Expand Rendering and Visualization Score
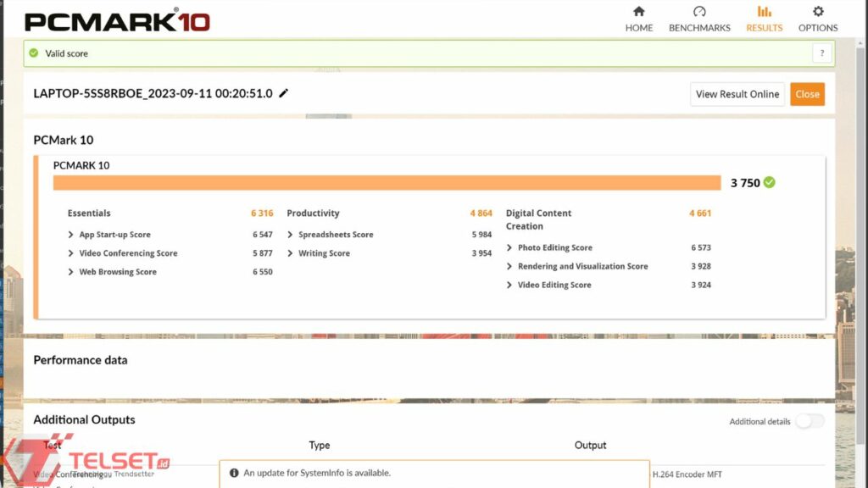The width and height of the screenshot is (868, 488). coord(509,267)
